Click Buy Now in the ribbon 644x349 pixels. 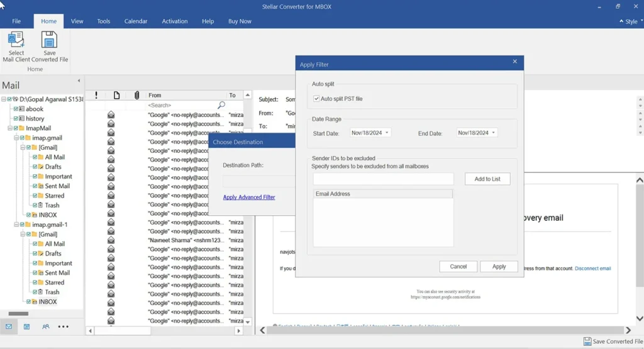(240, 21)
